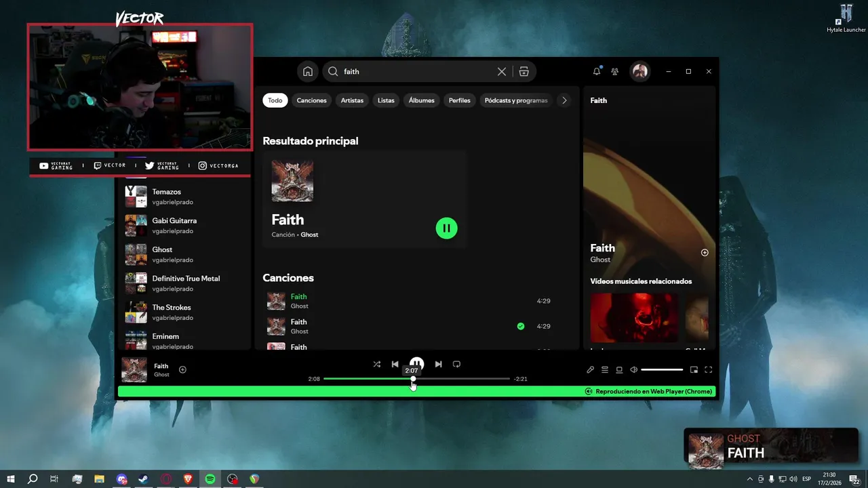Adjust the Spotify volume slider

click(x=662, y=369)
